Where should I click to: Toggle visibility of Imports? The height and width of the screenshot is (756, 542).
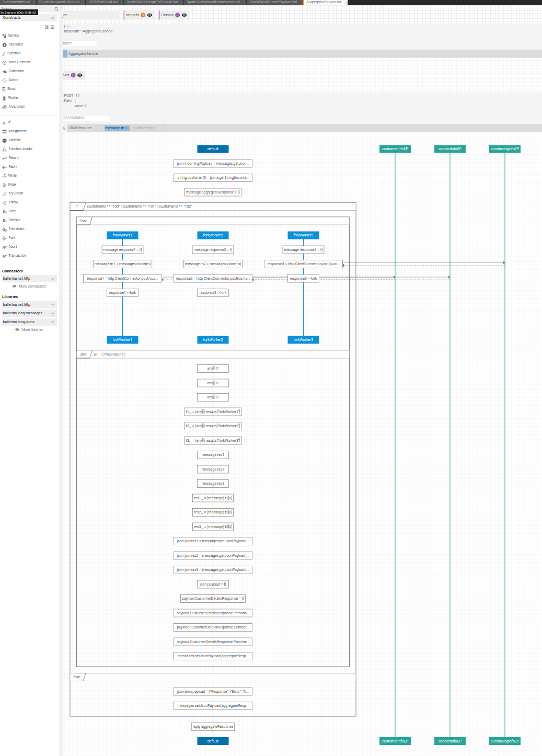point(148,15)
